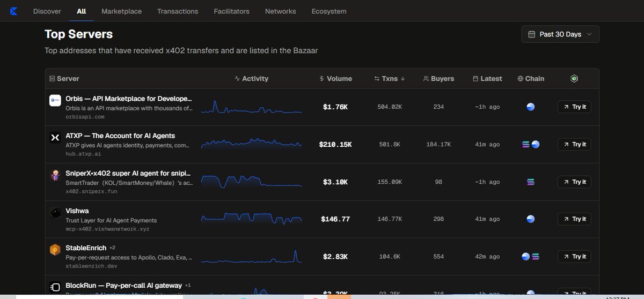Click the orbisapi.com address text

click(85, 116)
